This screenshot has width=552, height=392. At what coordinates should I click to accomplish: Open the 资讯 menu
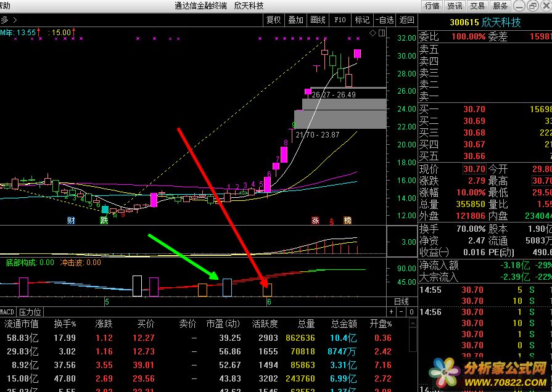[455, 6]
